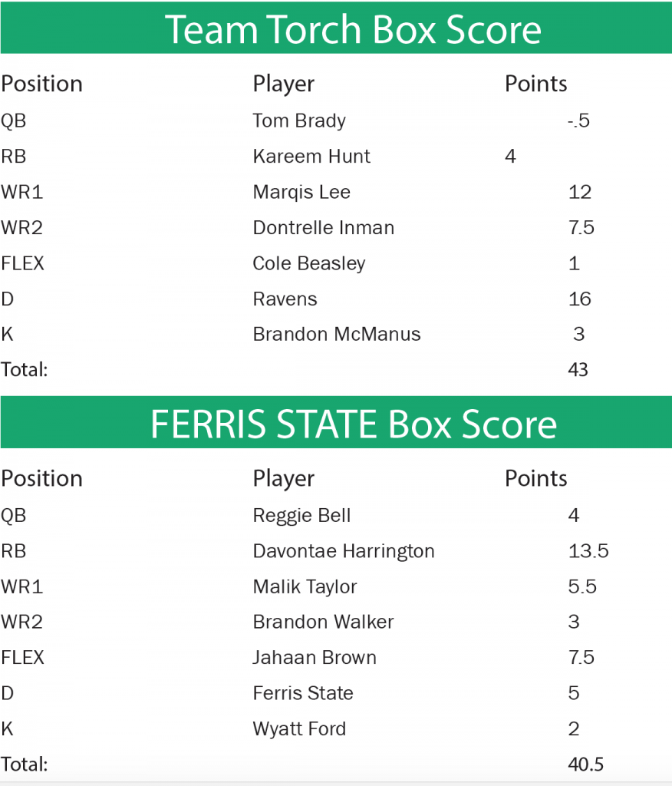The height and width of the screenshot is (786, 672).
Task: Click Jahaan Brown in the player column
Action: pyautogui.click(x=315, y=657)
